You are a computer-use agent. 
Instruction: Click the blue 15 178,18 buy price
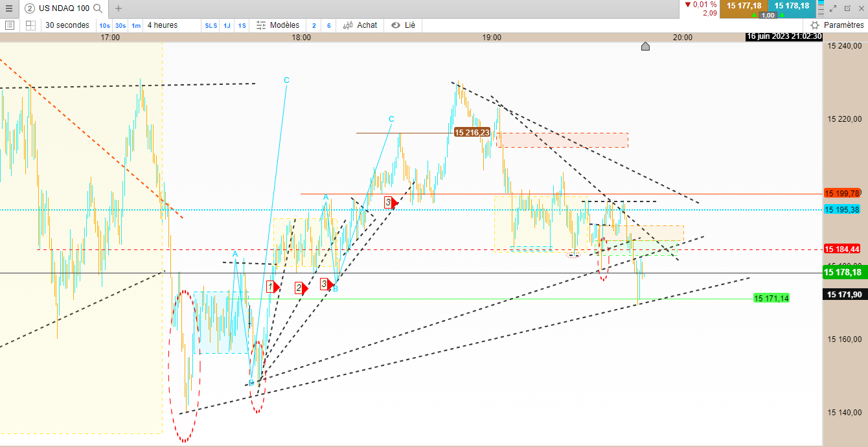point(791,6)
